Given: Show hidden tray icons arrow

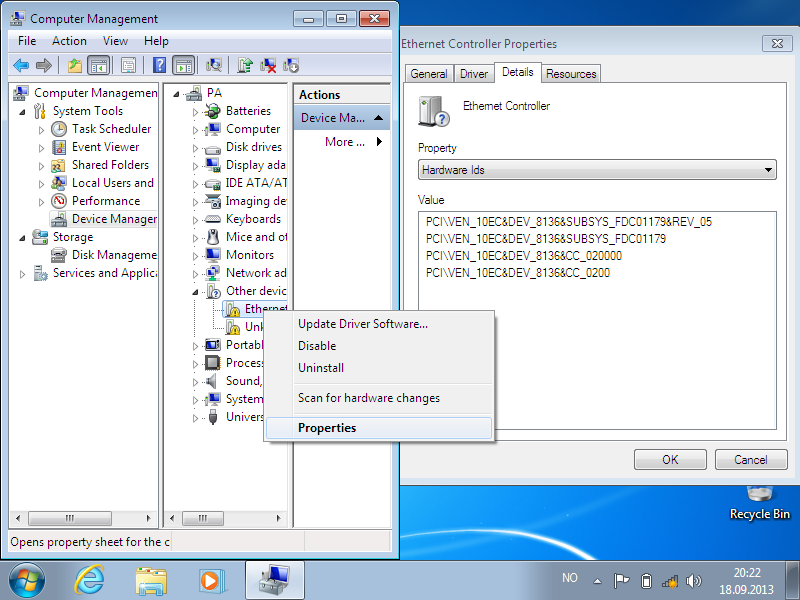Looking at the screenshot, I should 597,581.
